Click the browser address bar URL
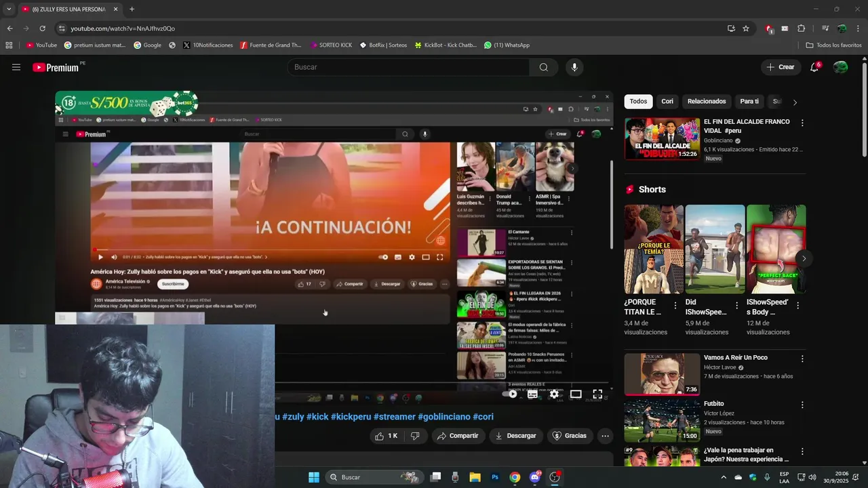Viewport: 868px width, 488px height. point(123,28)
